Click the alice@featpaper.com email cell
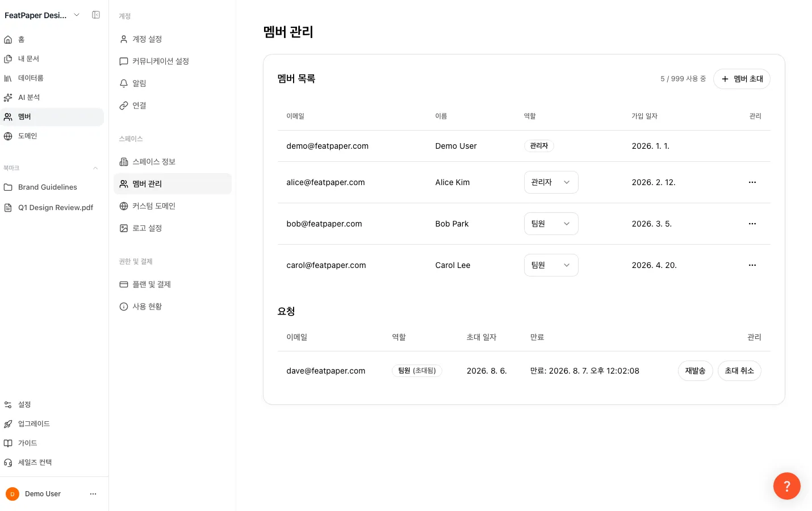The height and width of the screenshot is (511, 812). (326, 182)
